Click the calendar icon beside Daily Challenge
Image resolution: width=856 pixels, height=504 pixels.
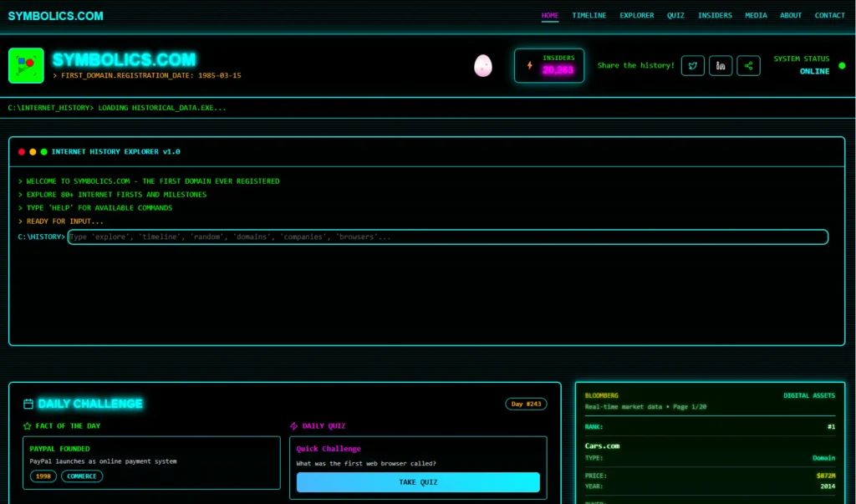pyautogui.click(x=28, y=404)
